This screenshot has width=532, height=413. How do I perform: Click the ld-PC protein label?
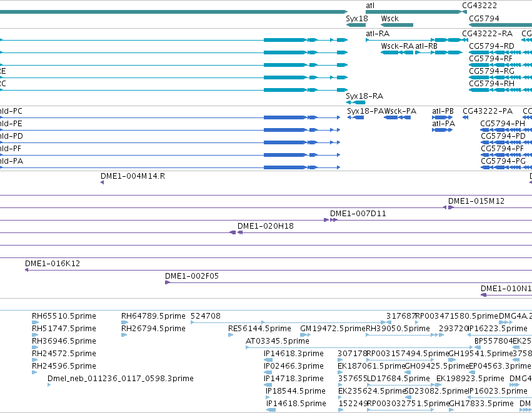click(x=11, y=111)
